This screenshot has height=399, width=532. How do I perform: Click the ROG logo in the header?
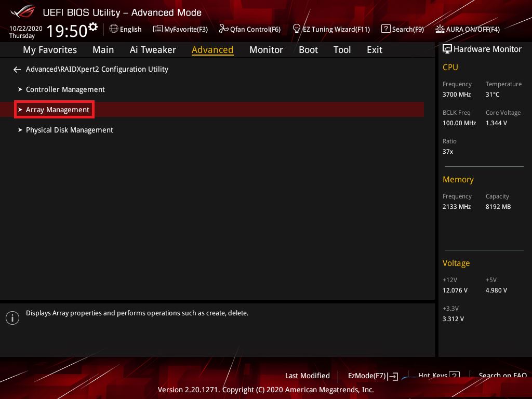point(23,11)
